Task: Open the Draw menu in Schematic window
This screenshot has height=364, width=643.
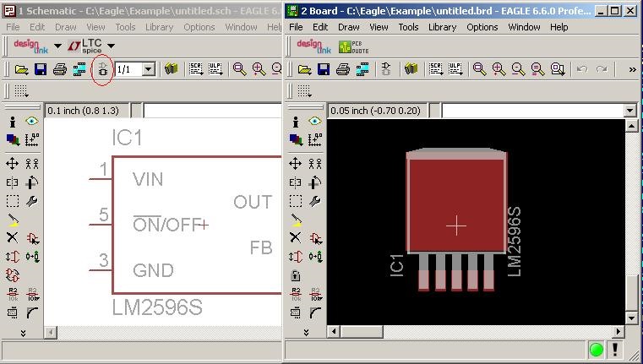Action: click(x=66, y=27)
